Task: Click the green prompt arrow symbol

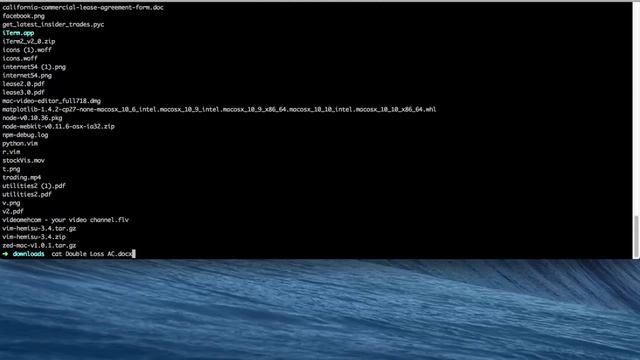Action: [x=5, y=254]
